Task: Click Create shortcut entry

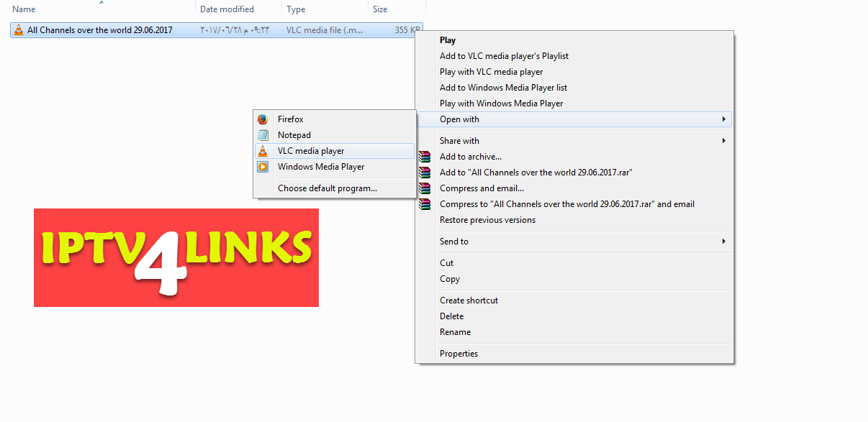Action: [469, 300]
